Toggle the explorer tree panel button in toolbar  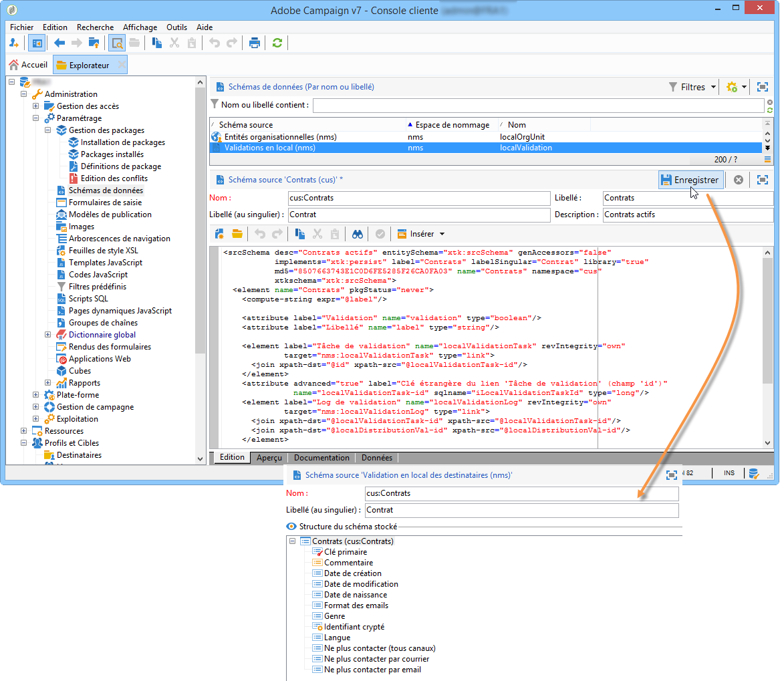click(x=36, y=43)
